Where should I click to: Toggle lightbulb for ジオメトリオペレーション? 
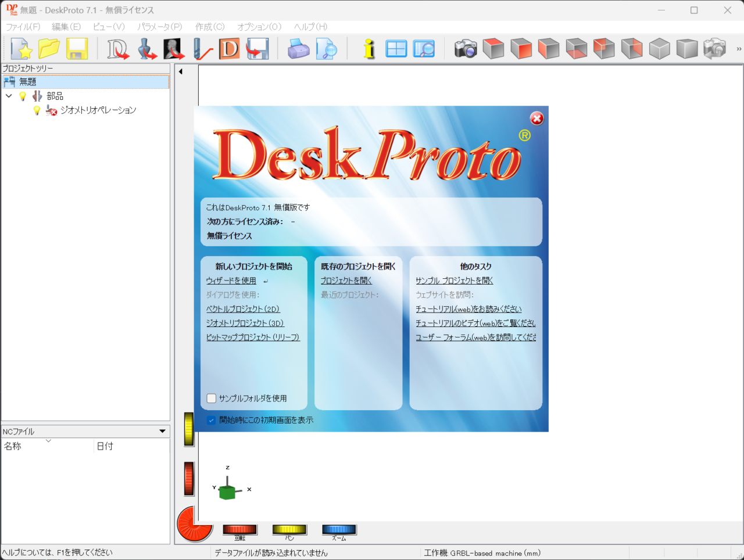tap(37, 110)
